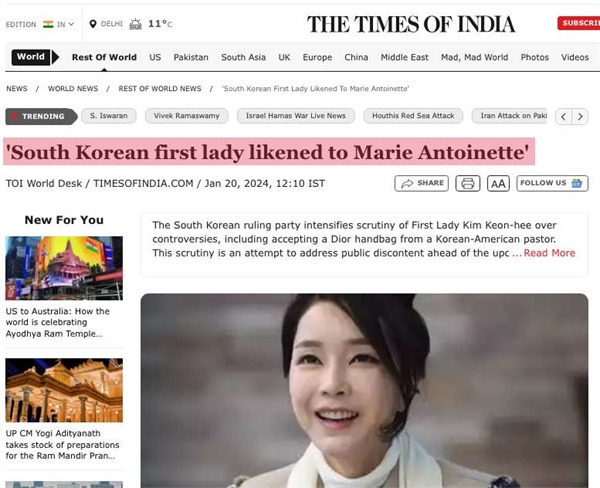Click The Times of India logo
This screenshot has height=488, width=600.
click(411, 24)
